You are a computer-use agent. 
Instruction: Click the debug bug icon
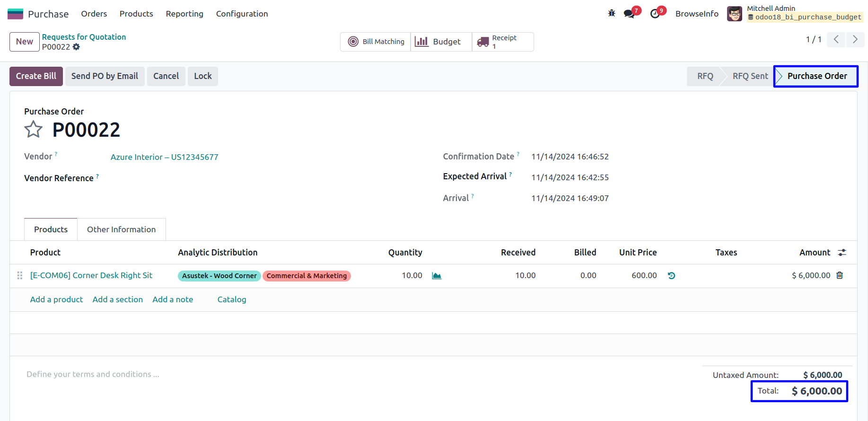(612, 13)
